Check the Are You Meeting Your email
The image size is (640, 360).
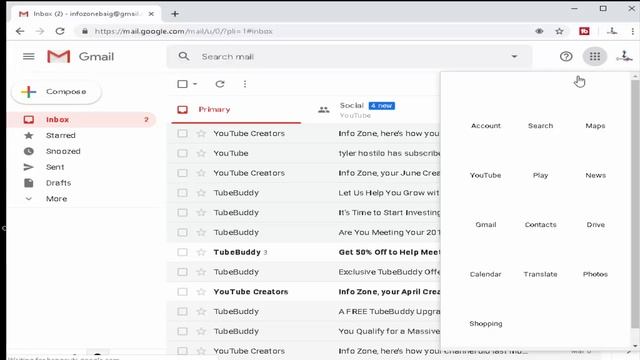coord(182,232)
